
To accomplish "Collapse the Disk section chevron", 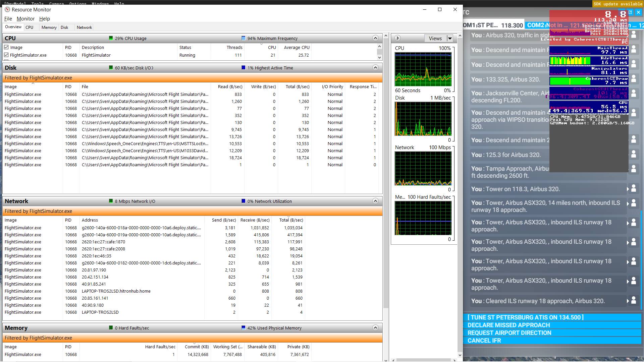I will pyautogui.click(x=375, y=68).
